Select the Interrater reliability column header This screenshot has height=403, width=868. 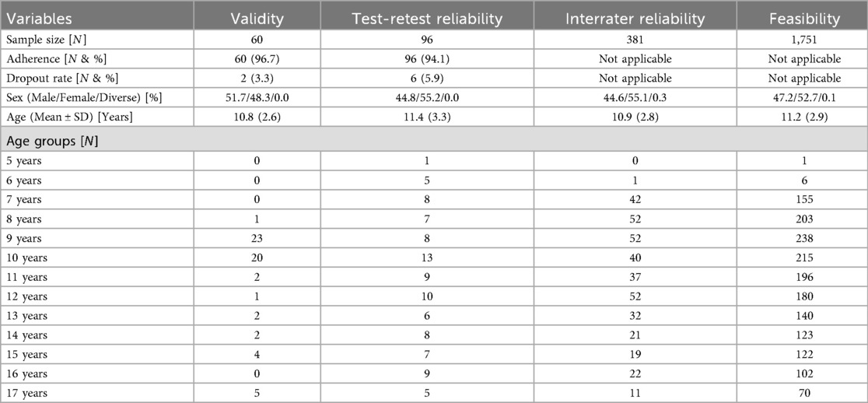(x=635, y=18)
